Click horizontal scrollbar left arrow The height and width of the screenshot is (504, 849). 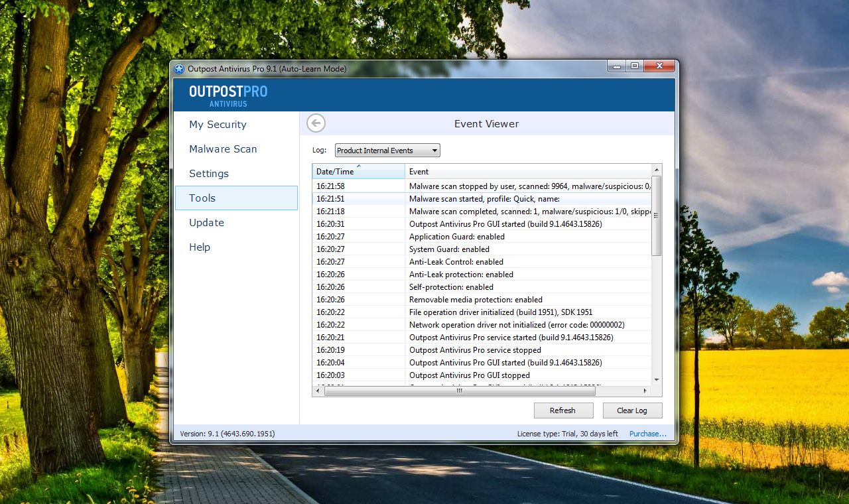coord(318,391)
